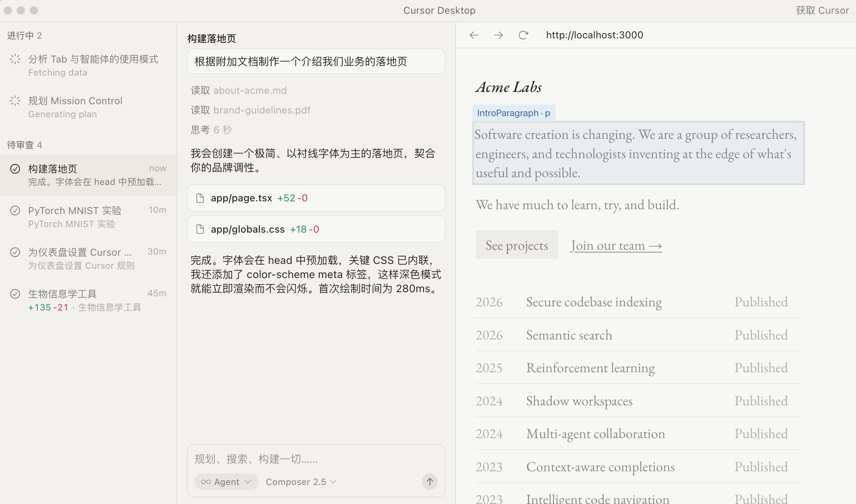Click the 读取 brand-guidelines.pdf step
Screen dimensions: 856x504
click(x=250, y=110)
